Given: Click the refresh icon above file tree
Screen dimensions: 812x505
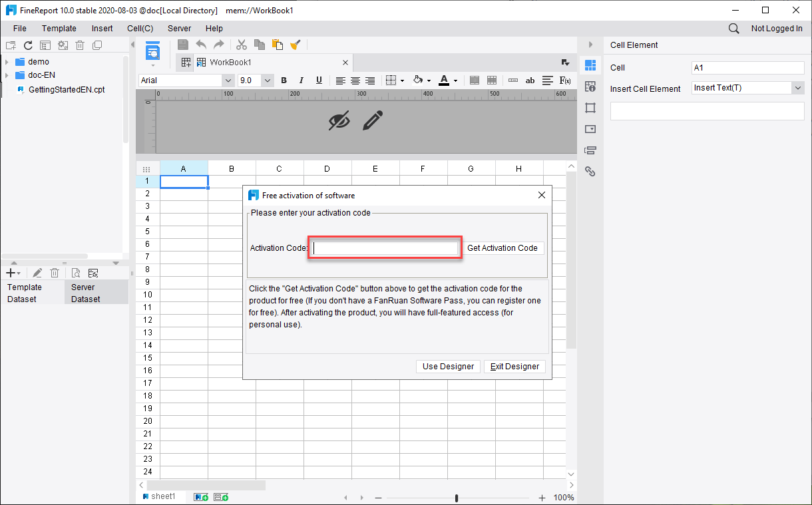Looking at the screenshot, I should (x=28, y=45).
